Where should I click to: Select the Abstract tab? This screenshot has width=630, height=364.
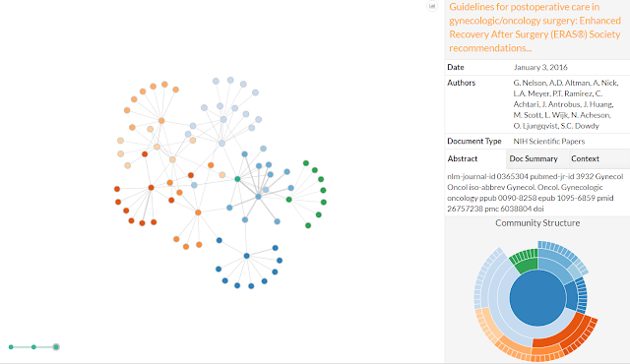(x=463, y=159)
